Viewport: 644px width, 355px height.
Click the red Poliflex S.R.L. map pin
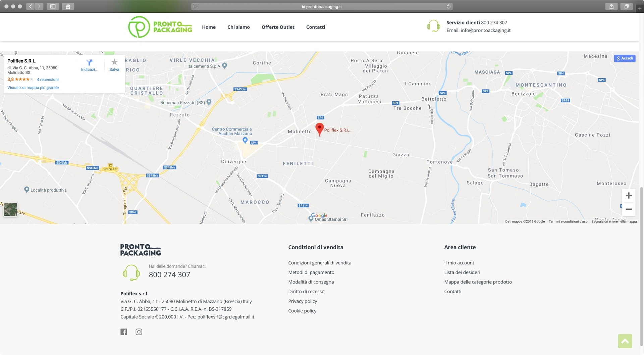pos(319,129)
